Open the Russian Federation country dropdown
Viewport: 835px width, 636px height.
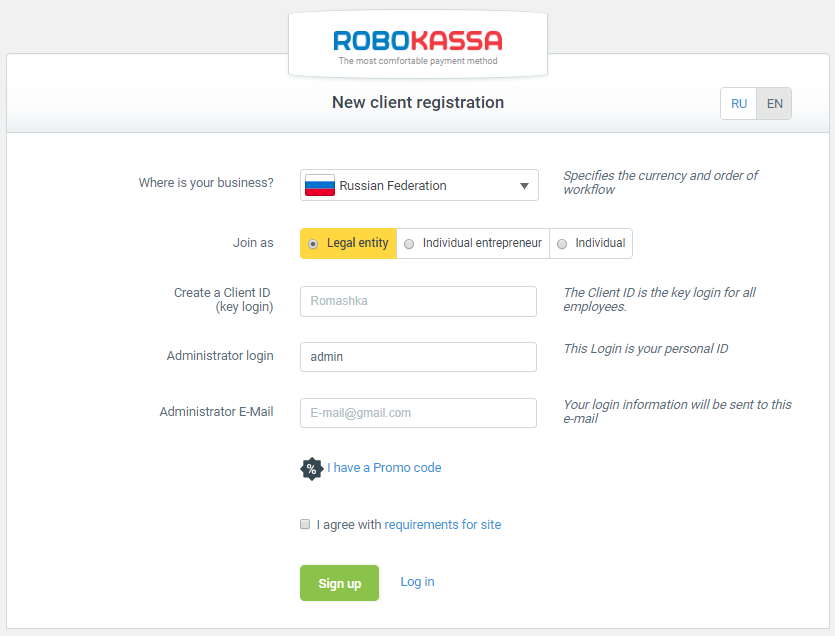(419, 185)
